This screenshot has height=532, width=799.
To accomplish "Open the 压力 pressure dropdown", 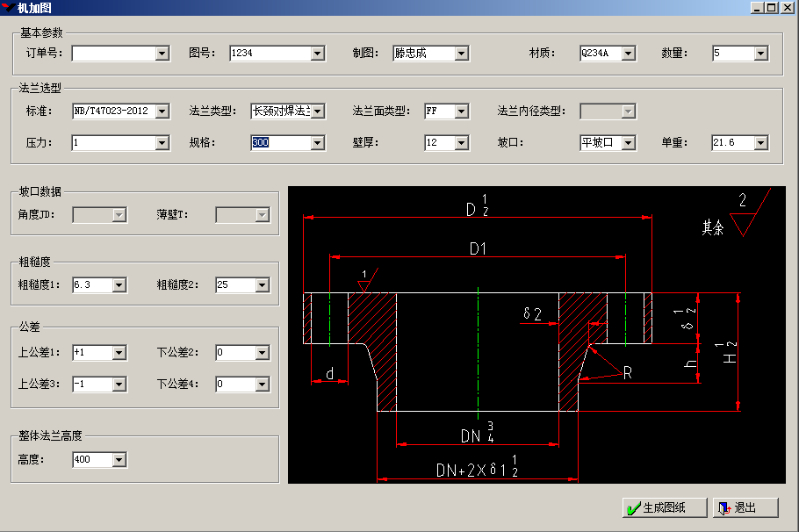I will [x=162, y=143].
